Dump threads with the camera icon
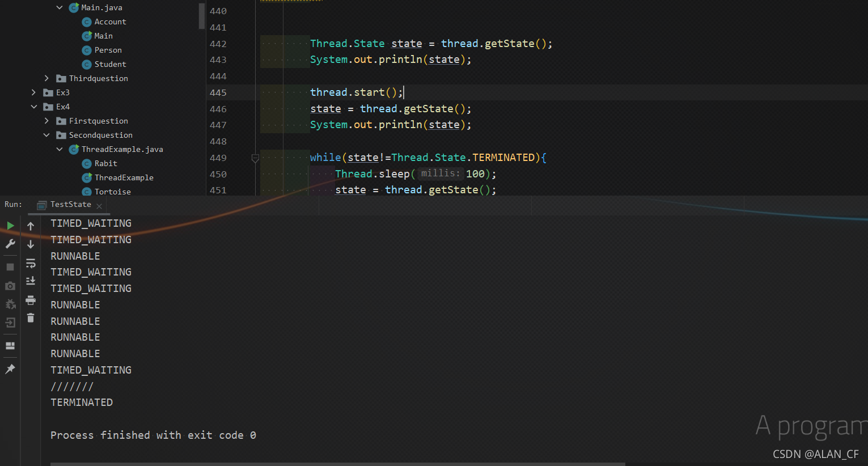 click(x=10, y=286)
